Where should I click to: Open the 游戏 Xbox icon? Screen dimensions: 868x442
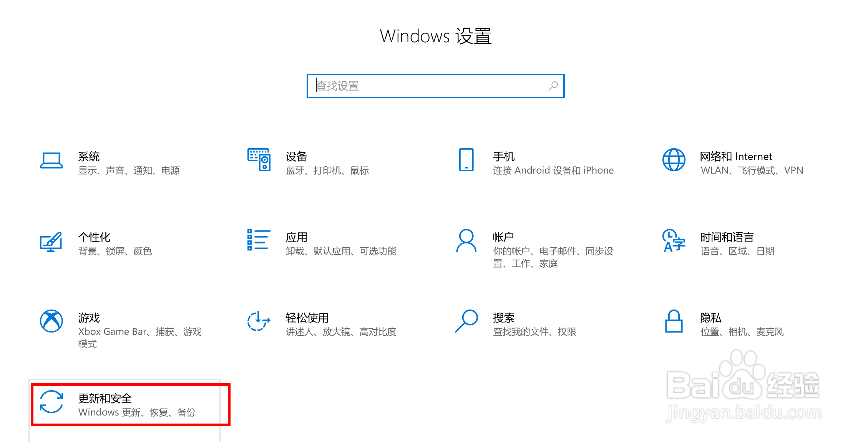(x=51, y=321)
